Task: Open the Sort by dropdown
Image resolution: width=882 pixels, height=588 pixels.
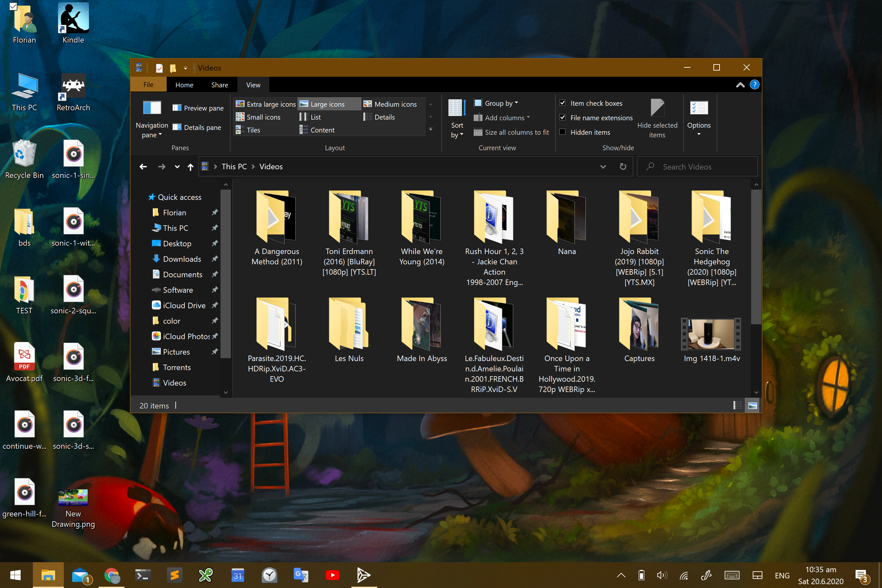Action: point(457,119)
